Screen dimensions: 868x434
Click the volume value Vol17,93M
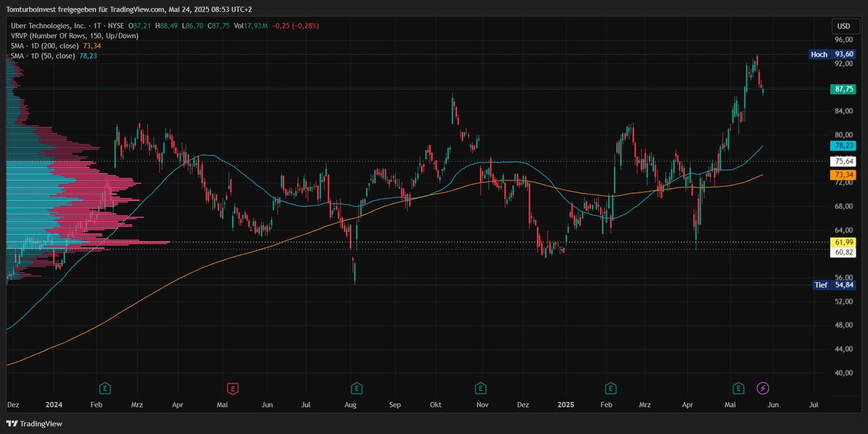(x=251, y=26)
